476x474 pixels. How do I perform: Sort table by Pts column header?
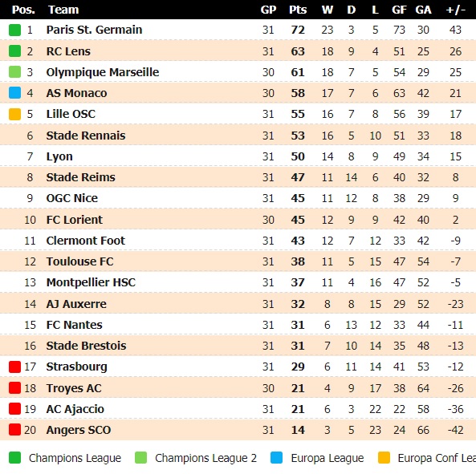[298, 10]
